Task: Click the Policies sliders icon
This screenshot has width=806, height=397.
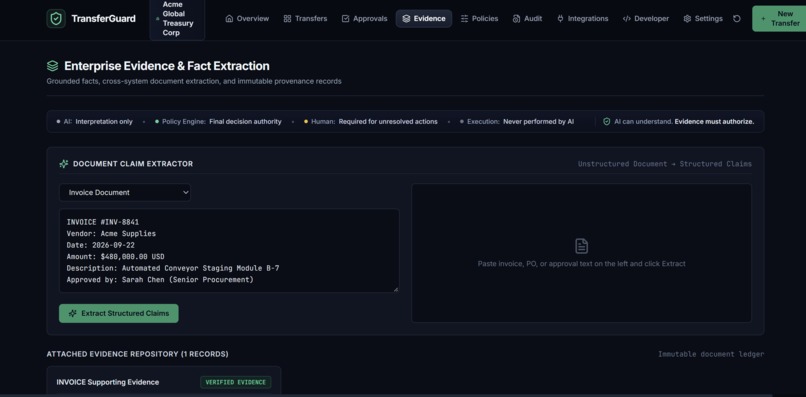Action: [x=465, y=19]
